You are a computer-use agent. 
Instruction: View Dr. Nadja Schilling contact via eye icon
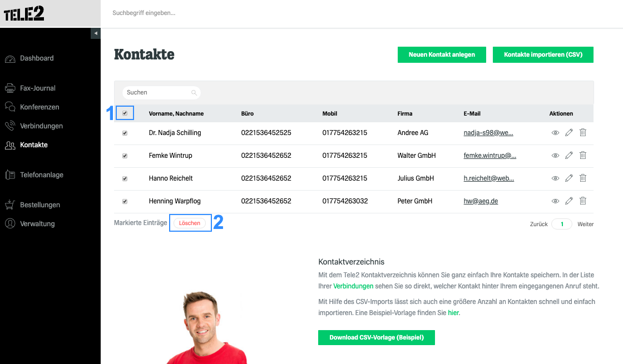[555, 133]
